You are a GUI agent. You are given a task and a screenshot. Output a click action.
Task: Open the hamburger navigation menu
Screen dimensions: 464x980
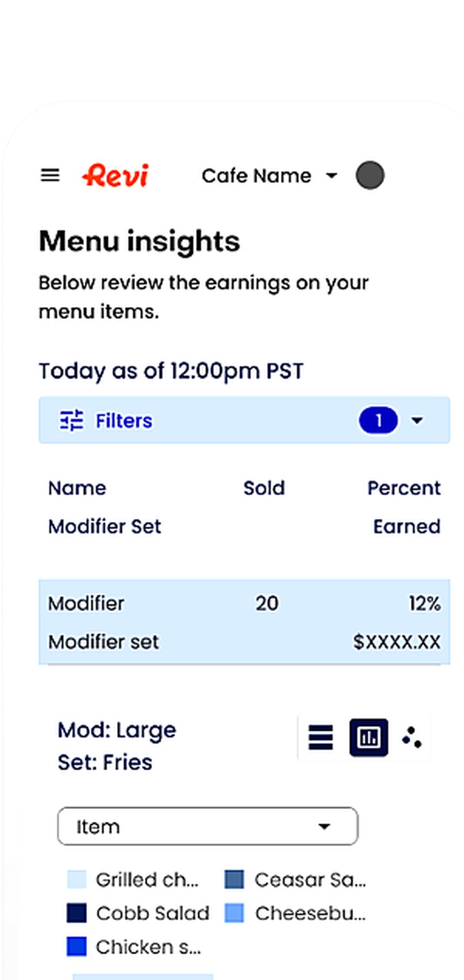pyautogui.click(x=50, y=175)
